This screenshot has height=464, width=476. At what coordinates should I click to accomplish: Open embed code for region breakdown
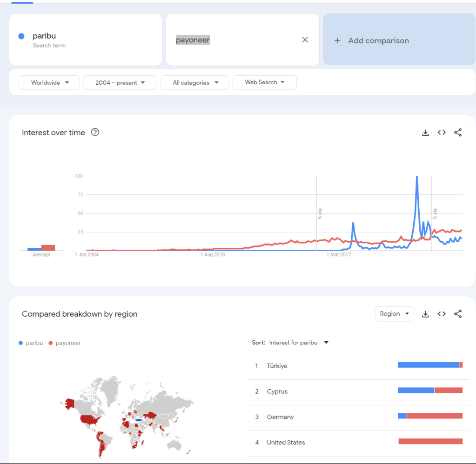click(442, 314)
